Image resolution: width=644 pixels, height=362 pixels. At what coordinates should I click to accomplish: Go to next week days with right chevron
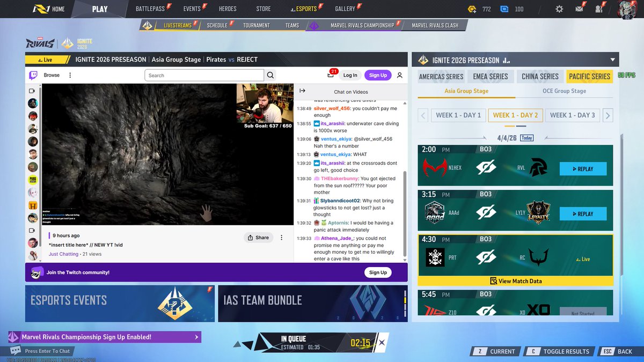coord(608,115)
